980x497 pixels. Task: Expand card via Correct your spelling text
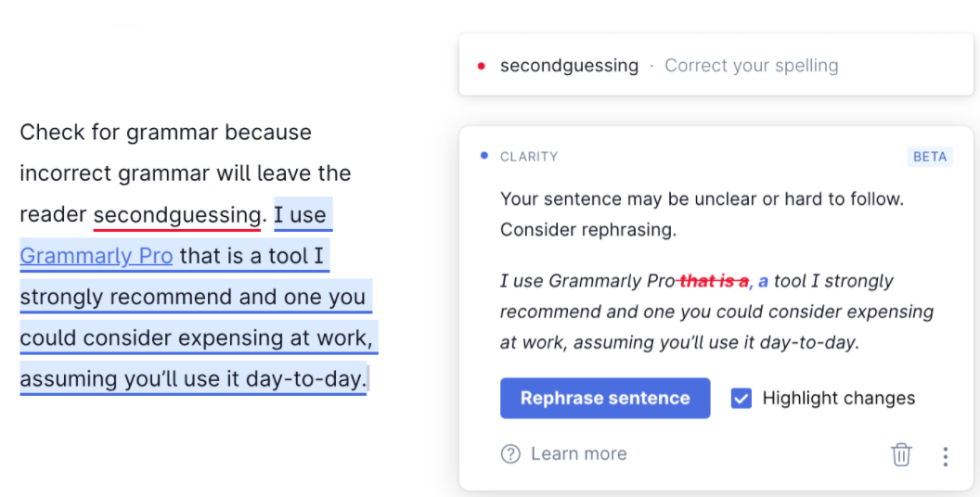[751, 66]
